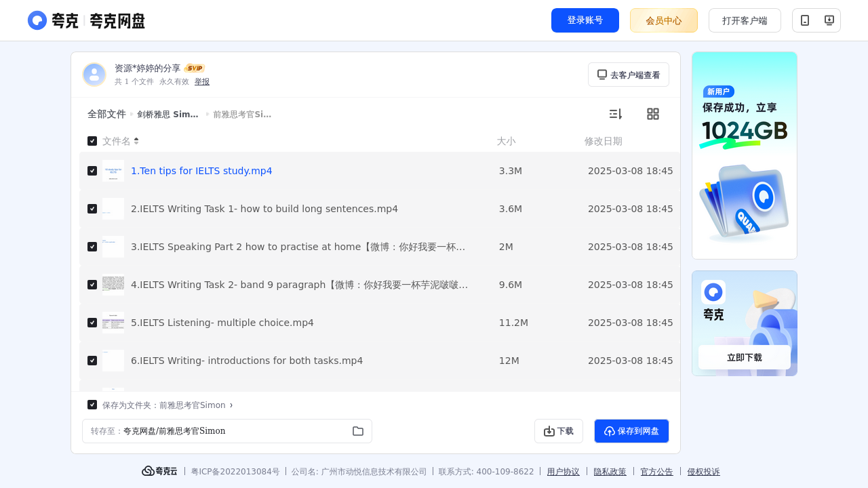Viewport: 868px width, 488px height.
Task: Open 2.IELTS Writing Task 1 long sentences file
Action: coord(264,209)
